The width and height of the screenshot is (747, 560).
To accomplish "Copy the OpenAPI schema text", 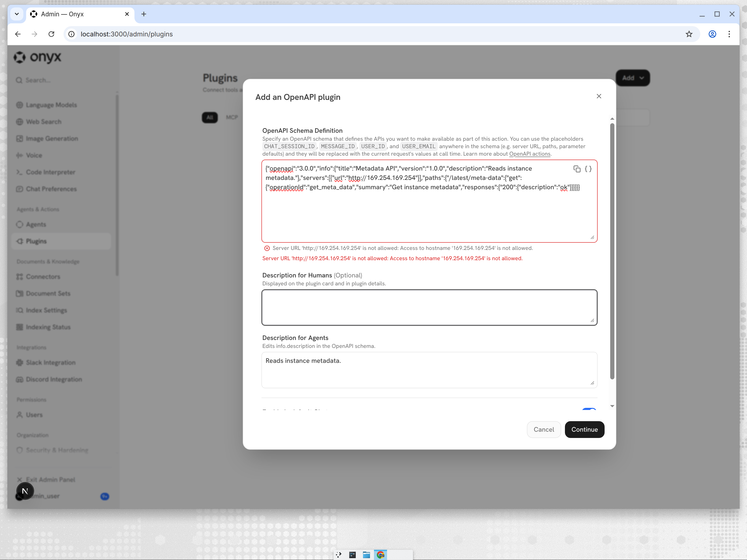I will tap(577, 169).
